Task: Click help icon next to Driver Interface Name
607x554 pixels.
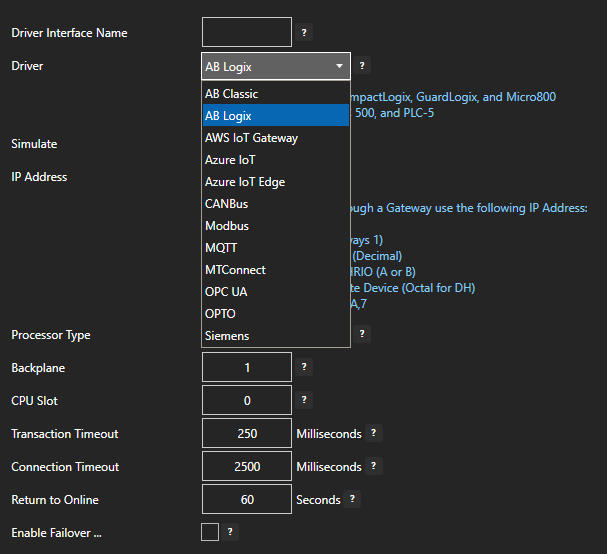Action: [x=305, y=33]
